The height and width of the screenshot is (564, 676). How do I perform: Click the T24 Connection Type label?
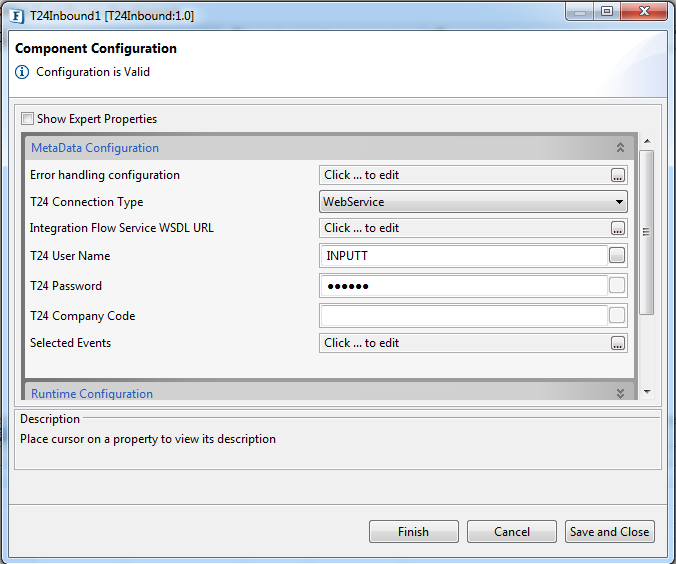tap(87, 202)
